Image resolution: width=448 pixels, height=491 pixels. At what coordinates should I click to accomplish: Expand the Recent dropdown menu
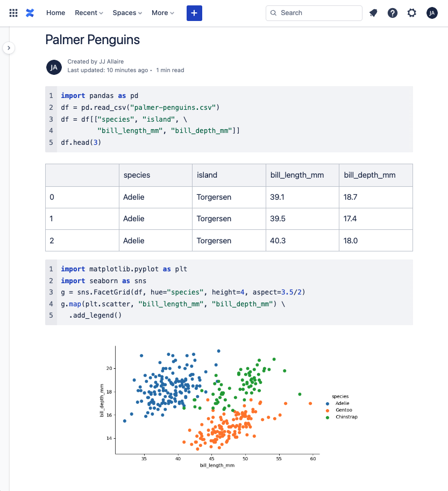[89, 13]
